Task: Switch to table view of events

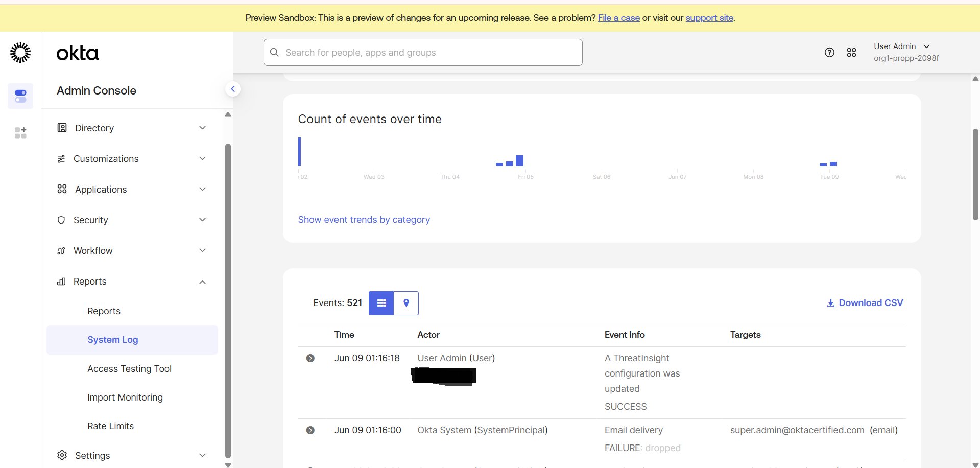Action: click(x=381, y=303)
